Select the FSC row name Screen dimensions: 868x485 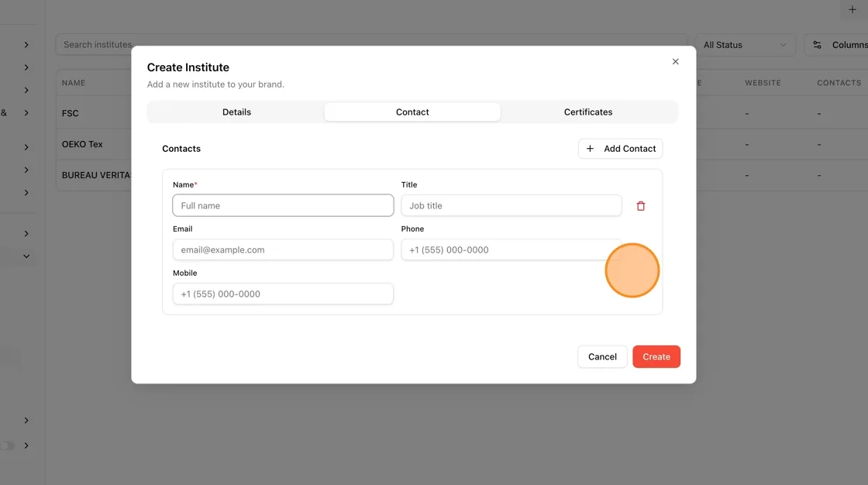(x=71, y=113)
